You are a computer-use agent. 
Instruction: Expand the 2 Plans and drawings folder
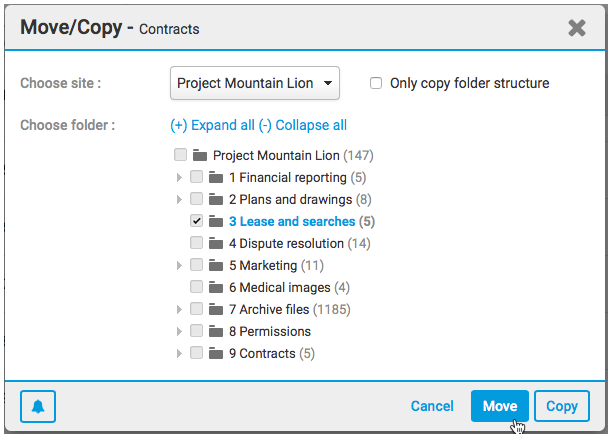click(180, 200)
